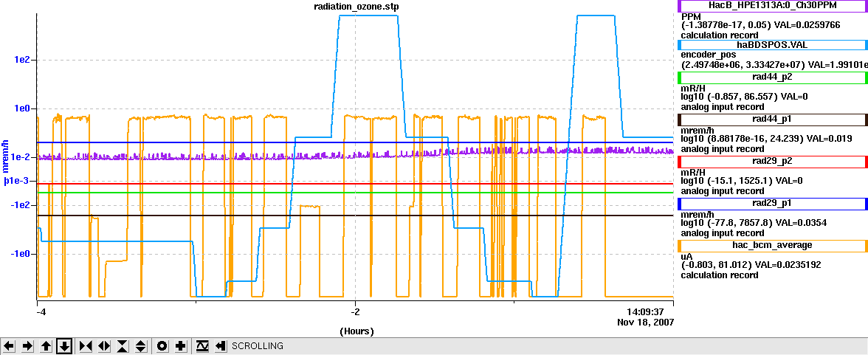Click the -2 hours x-axis tick label
The image size is (868, 355).
coord(356,311)
